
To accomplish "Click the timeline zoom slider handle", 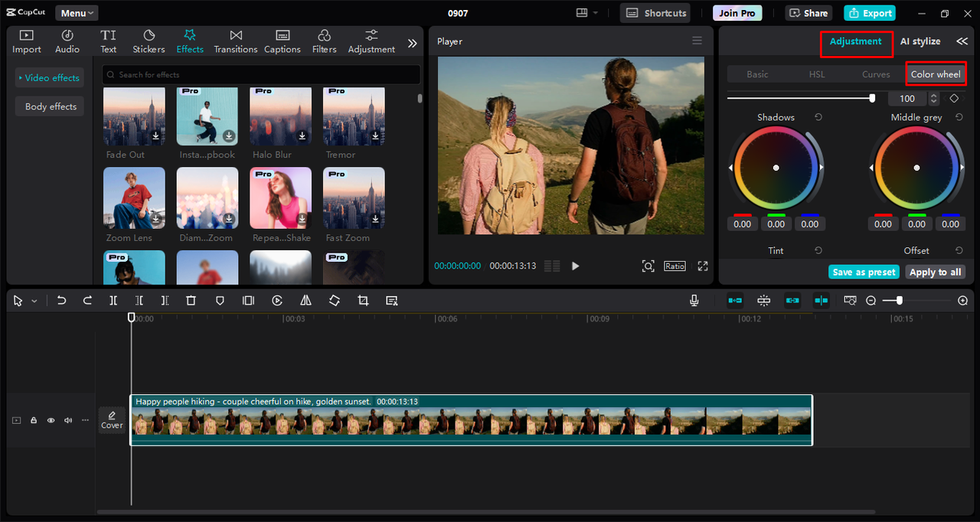I will coord(899,301).
